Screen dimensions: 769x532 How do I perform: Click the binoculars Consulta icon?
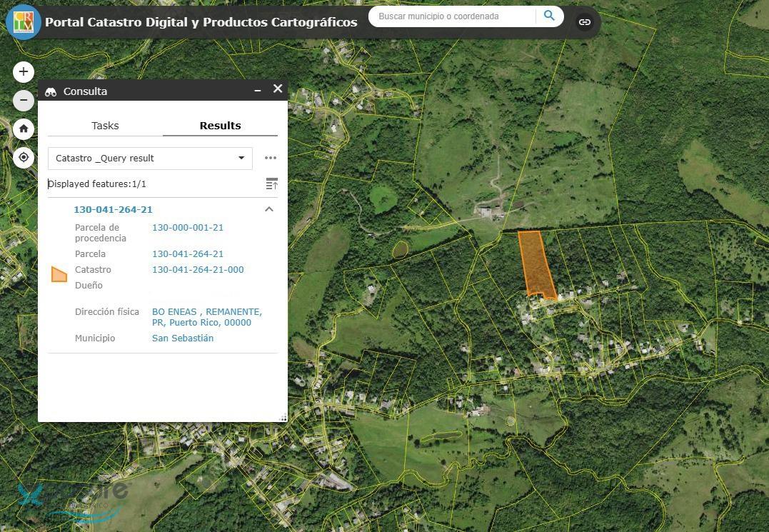click(51, 91)
